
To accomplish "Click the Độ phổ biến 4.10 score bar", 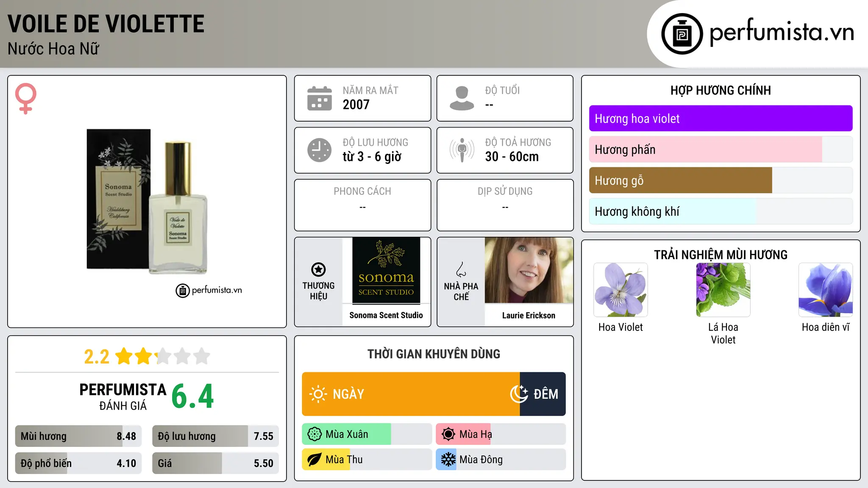I will [78, 463].
